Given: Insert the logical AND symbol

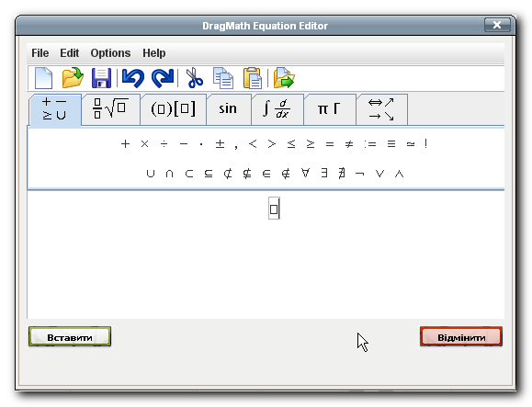Looking at the screenshot, I should (400, 174).
